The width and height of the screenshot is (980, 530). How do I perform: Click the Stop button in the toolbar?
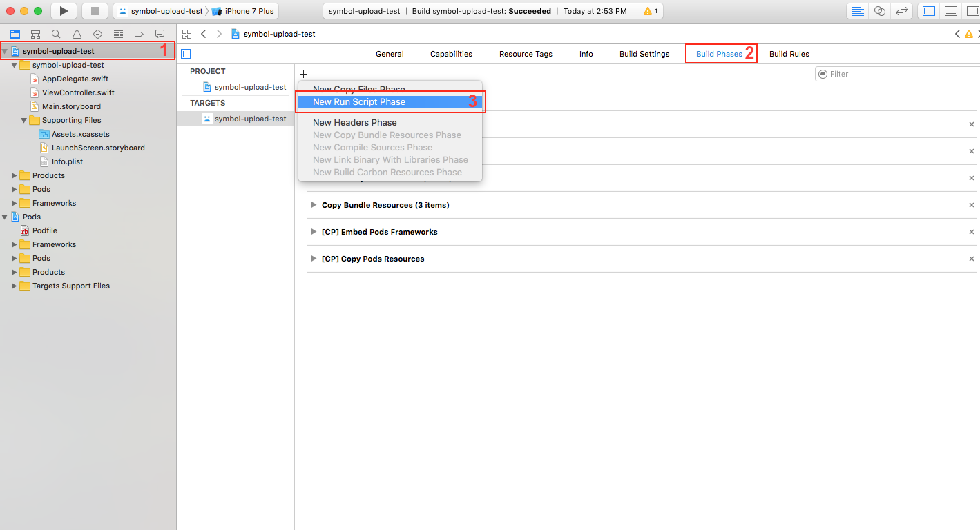point(95,11)
